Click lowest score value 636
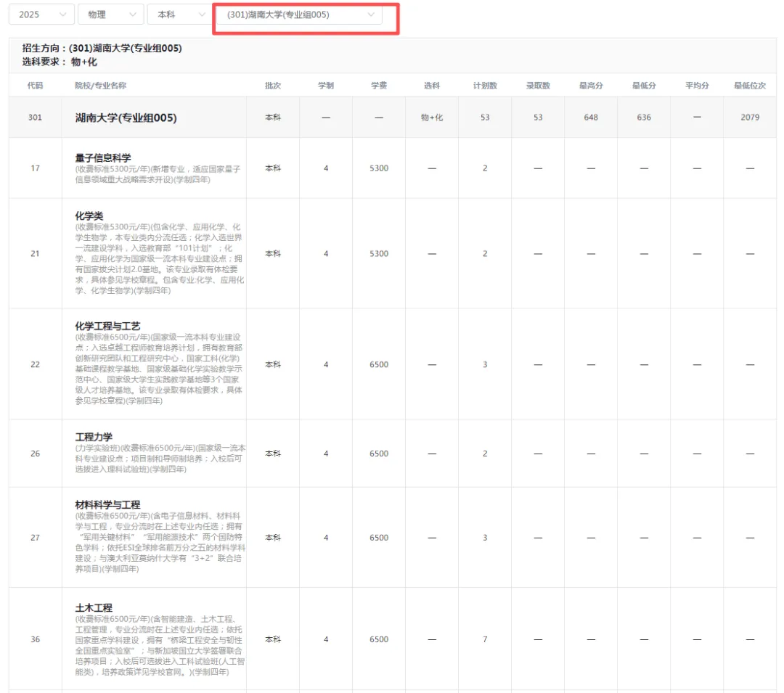Screen dimensions: 784x693 pos(644,118)
